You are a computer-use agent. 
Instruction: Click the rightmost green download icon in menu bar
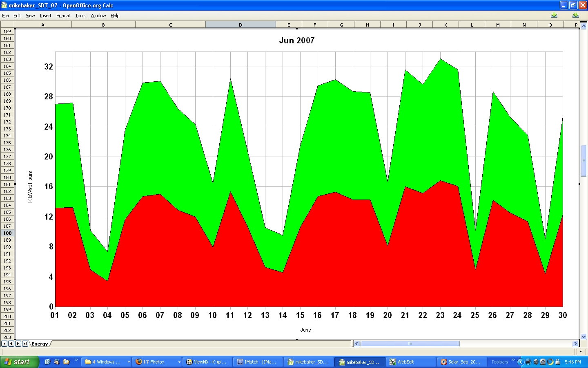575,16
